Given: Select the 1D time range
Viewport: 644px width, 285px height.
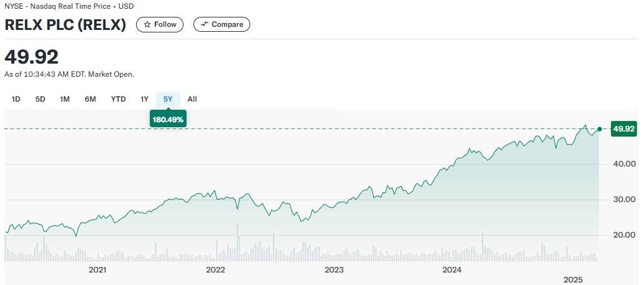Looking at the screenshot, I should pyautogui.click(x=16, y=99).
